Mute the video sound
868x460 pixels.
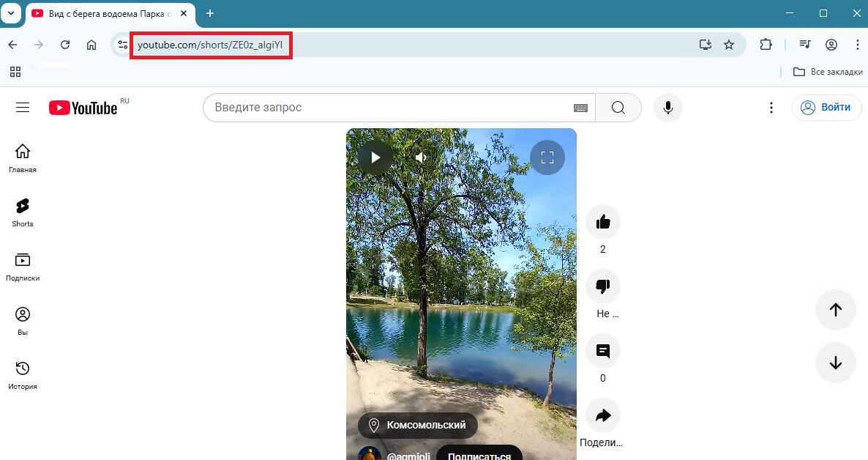click(421, 157)
